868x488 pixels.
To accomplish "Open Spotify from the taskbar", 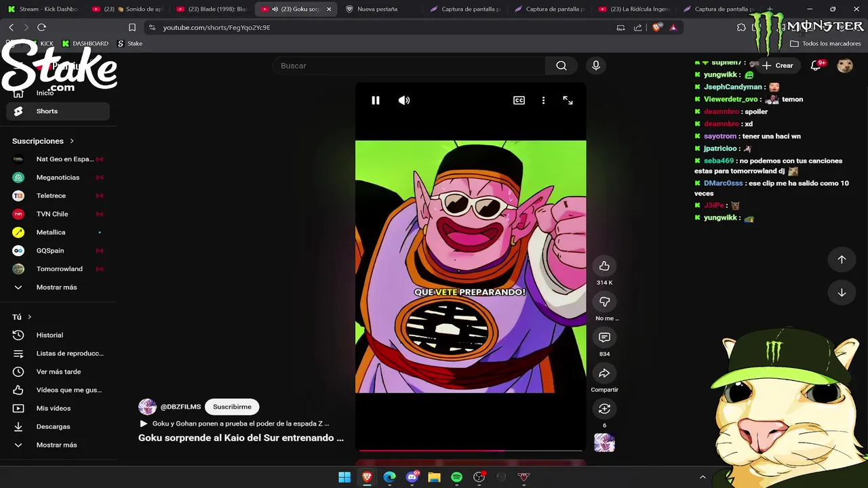I will click(x=456, y=477).
